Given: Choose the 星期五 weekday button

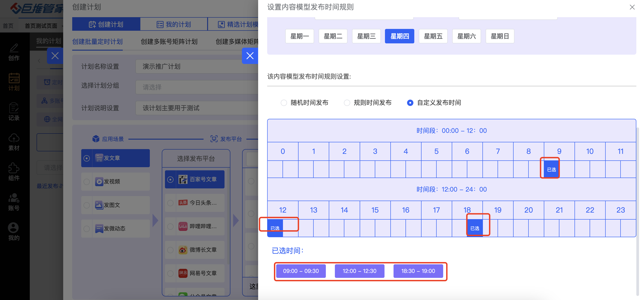Looking at the screenshot, I should [433, 36].
